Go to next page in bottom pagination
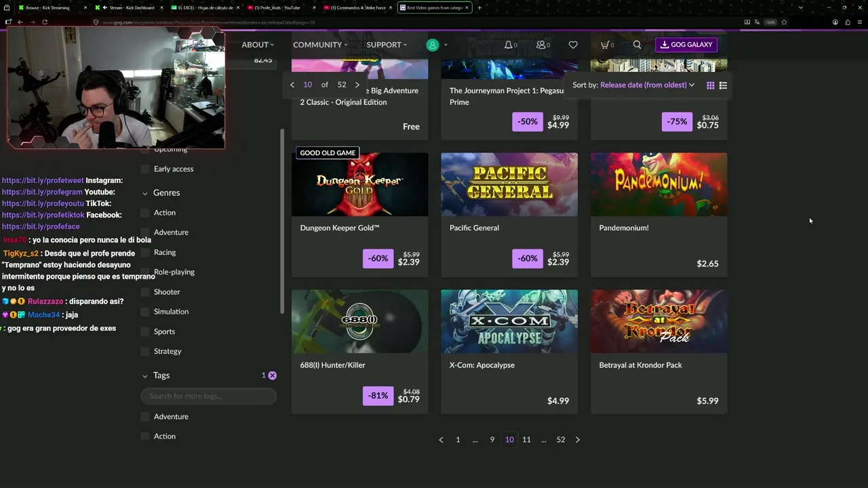The image size is (868, 488). pos(578,440)
